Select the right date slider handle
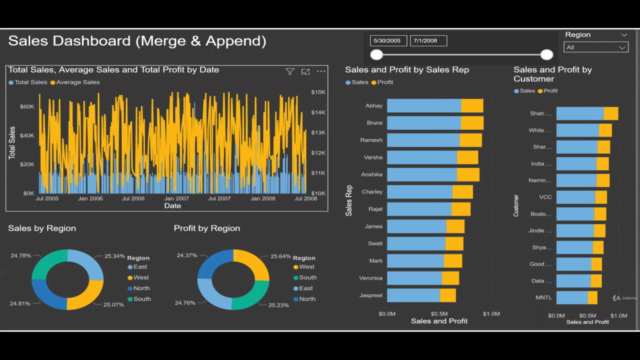This screenshot has height=360, width=640. [x=547, y=54]
